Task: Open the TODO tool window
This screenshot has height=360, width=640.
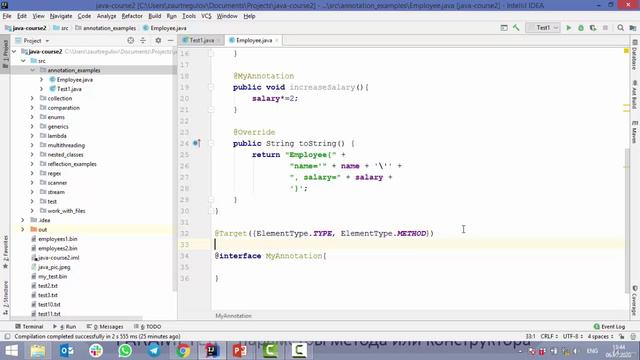Action: coord(147,327)
